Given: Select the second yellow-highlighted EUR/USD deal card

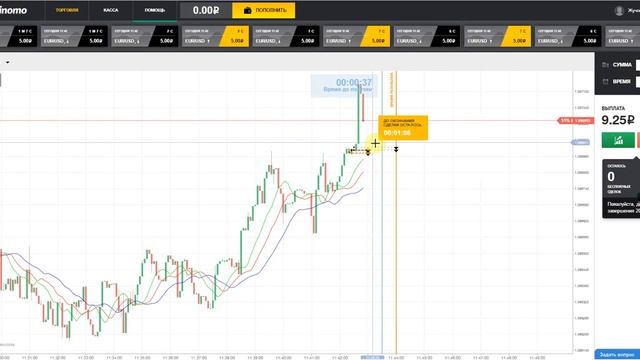Looking at the screenshot, I should (x=357, y=36).
